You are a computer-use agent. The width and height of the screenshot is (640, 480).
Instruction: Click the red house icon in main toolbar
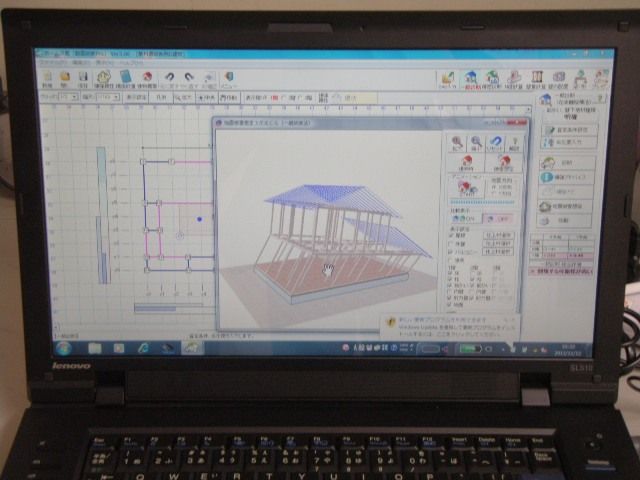point(147,78)
